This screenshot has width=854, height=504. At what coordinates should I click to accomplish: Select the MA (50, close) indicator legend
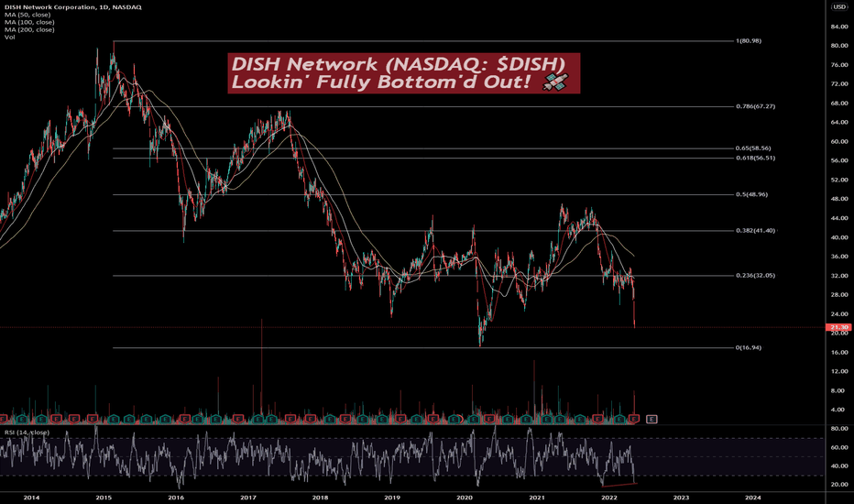[27, 15]
